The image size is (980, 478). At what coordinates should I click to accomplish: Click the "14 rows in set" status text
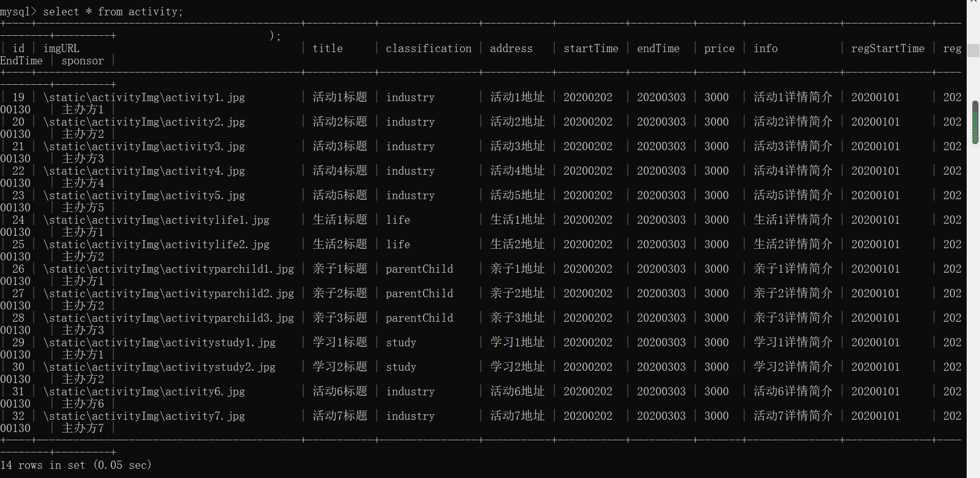tap(76, 465)
